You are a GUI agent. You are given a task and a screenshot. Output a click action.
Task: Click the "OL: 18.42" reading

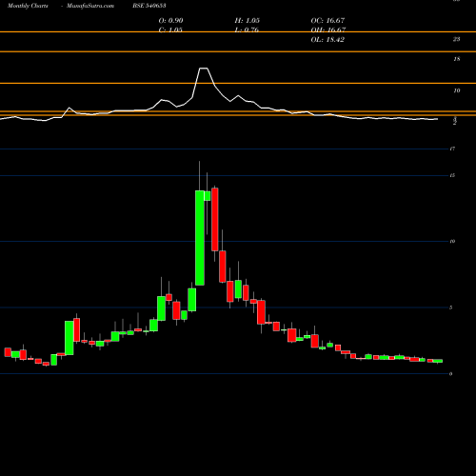(327, 39)
